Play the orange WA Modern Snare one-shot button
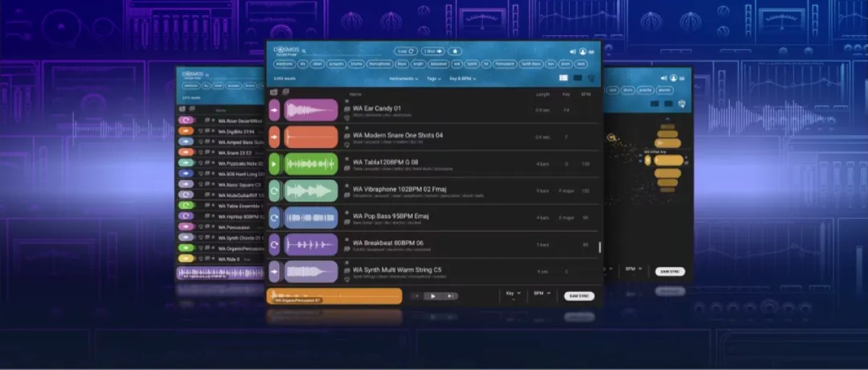868x370 pixels. pyautogui.click(x=274, y=137)
